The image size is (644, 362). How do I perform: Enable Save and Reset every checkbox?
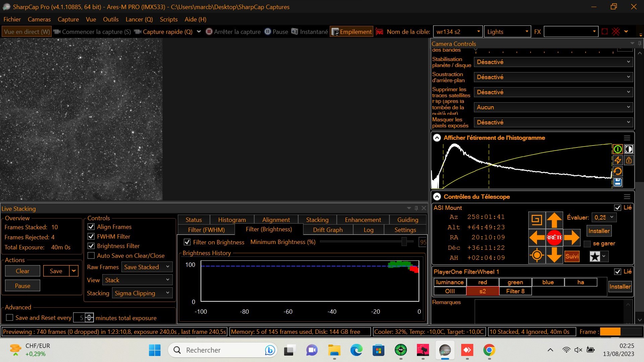click(x=10, y=317)
